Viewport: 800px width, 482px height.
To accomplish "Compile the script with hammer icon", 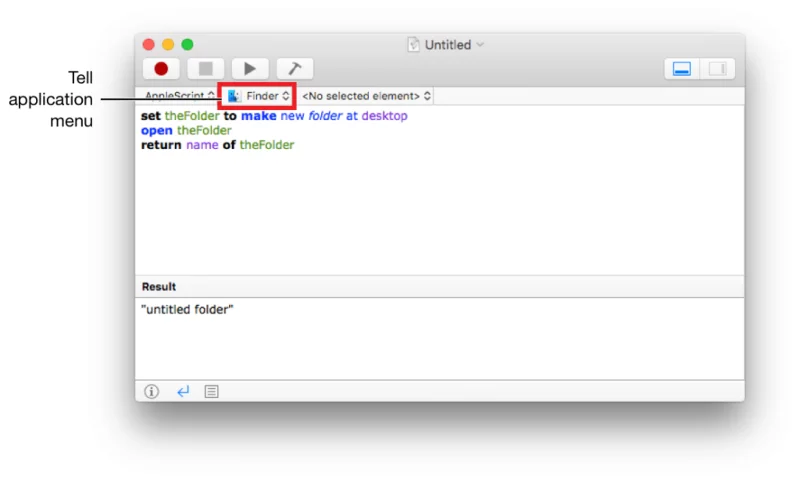I will [295, 68].
